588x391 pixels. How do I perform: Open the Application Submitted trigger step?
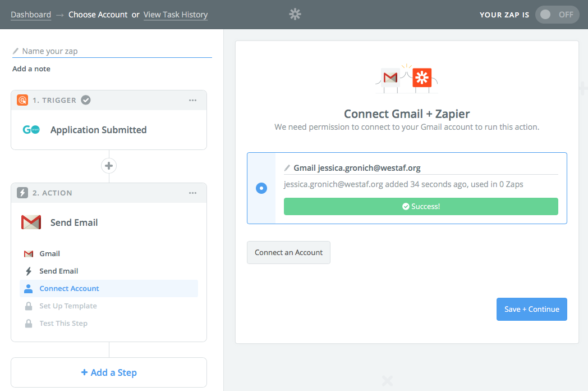coord(109,130)
